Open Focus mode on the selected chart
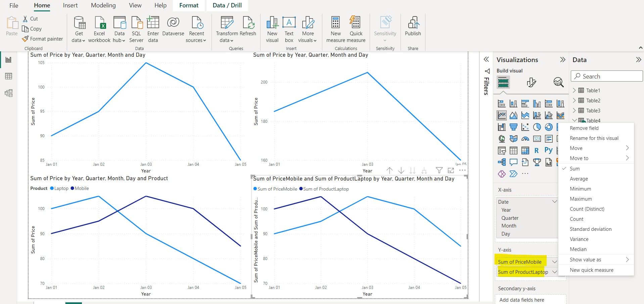 coord(451,170)
